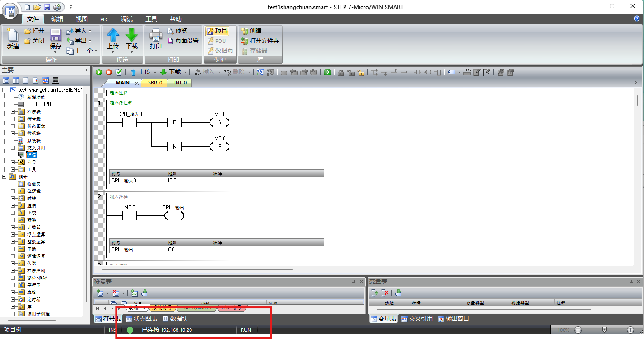
Task: Click the quick access Save icon in title bar
Action: [x=47, y=7]
